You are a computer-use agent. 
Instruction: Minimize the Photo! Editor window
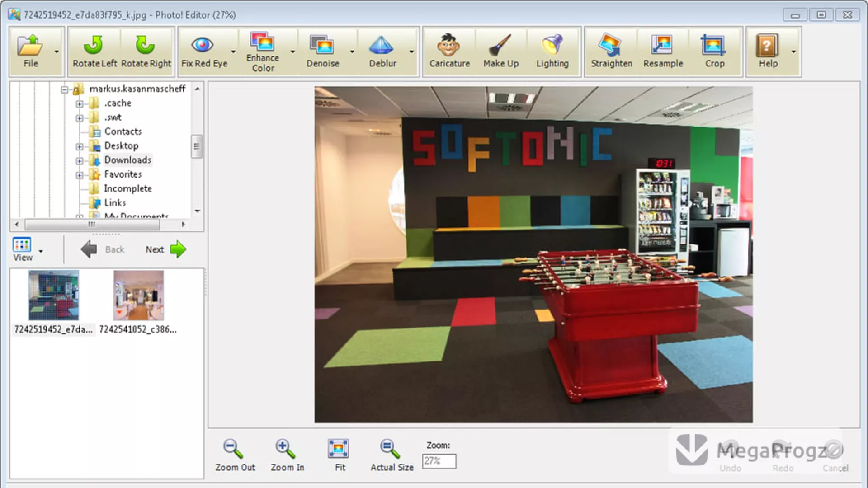pyautogui.click(x=795, y=15)
